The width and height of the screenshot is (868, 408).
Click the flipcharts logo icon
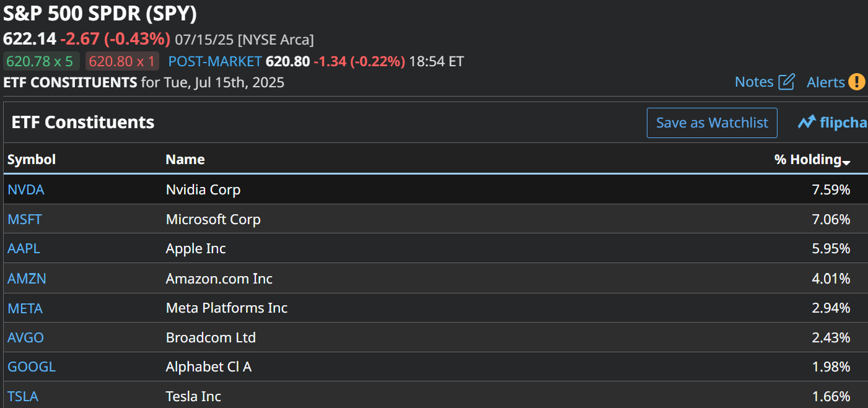coord(806,123)
